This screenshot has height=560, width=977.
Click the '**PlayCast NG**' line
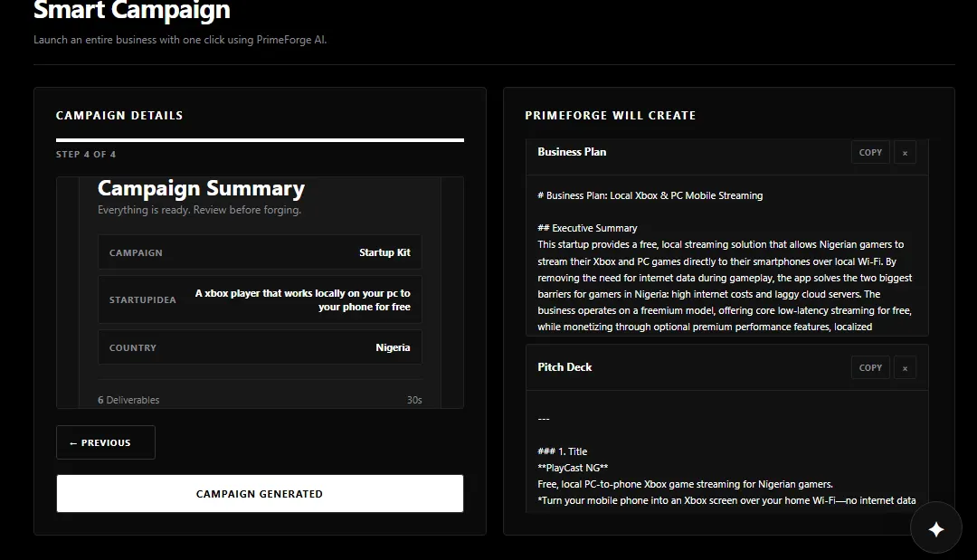coord(573,468)
